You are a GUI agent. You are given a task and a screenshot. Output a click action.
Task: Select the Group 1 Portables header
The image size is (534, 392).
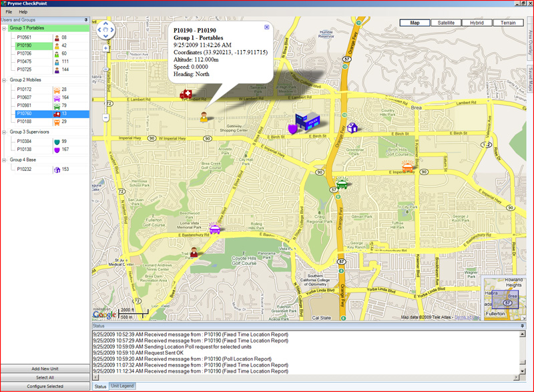click(48, 28)
